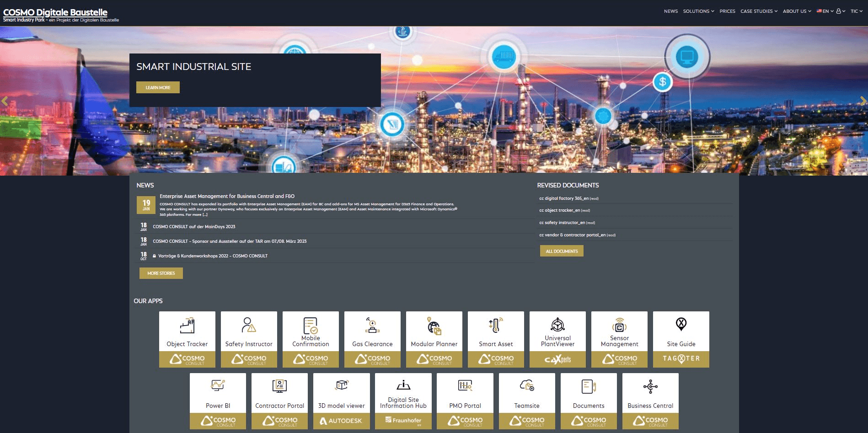The width and height of the screenshot is (868, 433).
Task: Click the More Stories button
Action: tap(161, 273)
